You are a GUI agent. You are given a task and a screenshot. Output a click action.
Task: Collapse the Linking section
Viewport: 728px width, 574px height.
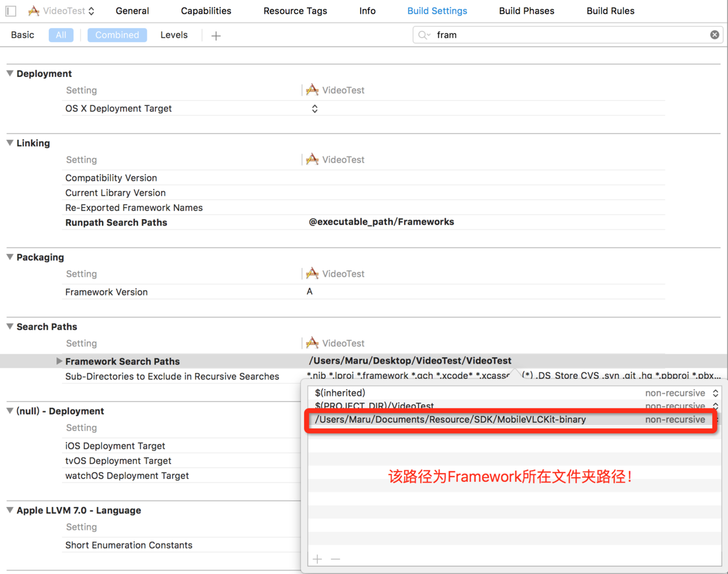click(x=10, y=143)
